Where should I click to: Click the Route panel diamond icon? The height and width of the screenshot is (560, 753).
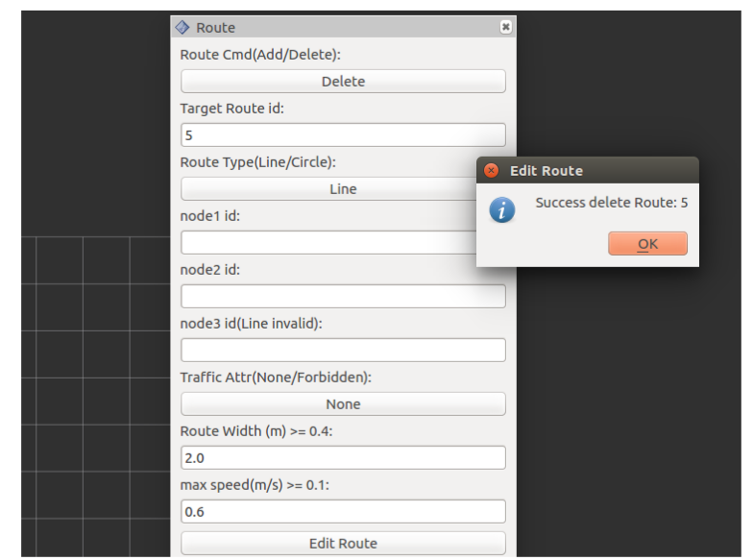pyautogui.click(x=183, y=28)
